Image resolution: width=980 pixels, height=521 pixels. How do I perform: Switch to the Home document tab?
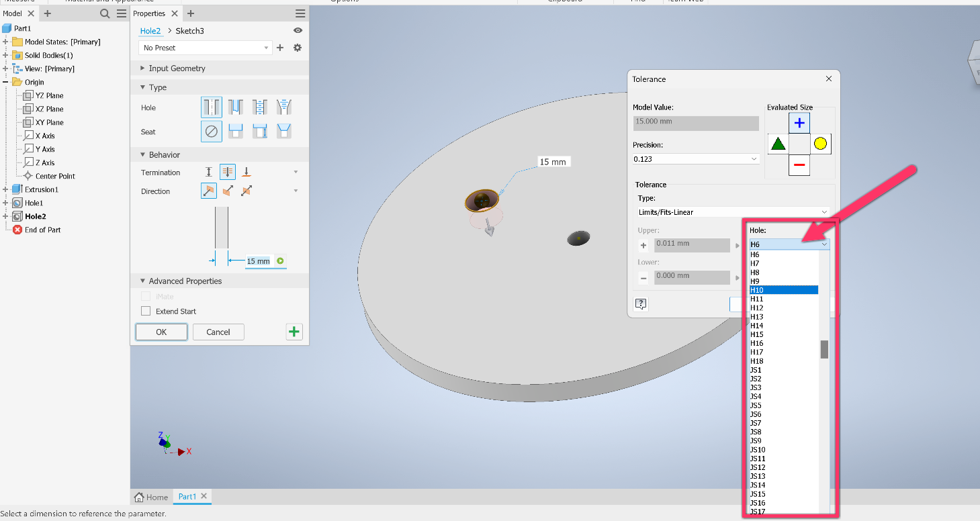pos(151,497)
